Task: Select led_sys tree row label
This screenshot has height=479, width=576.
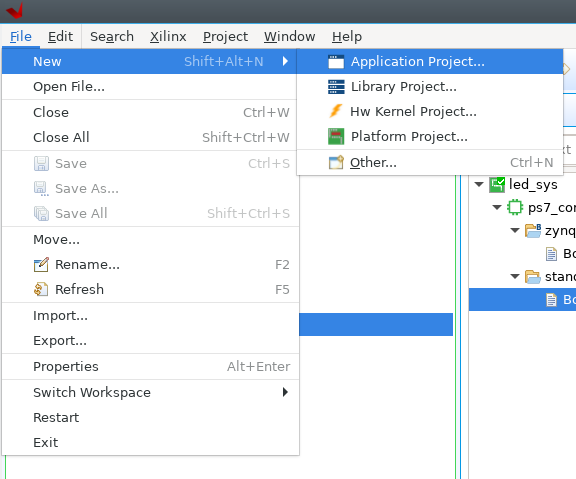Action: pos(533,184)
